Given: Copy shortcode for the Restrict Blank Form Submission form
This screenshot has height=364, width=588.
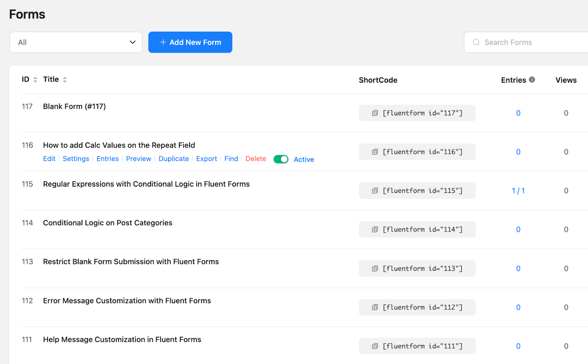Looking at the screenshot, I should [374, 268].
